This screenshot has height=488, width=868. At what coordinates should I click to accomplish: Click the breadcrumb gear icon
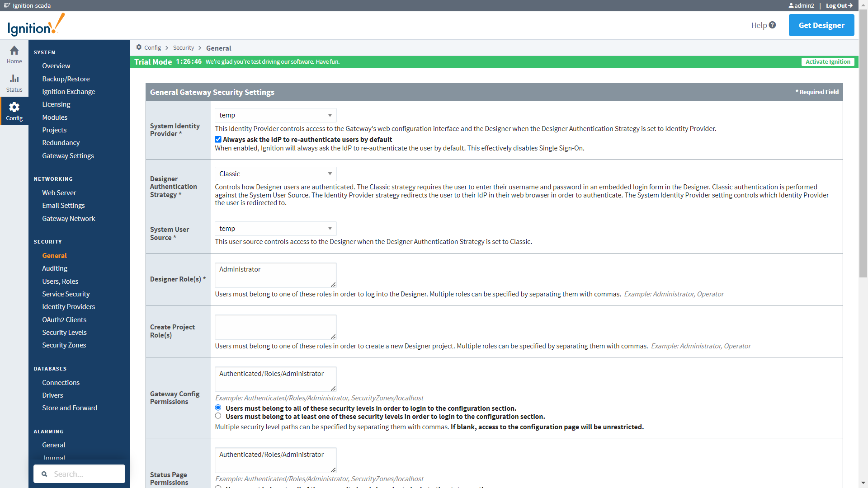click(139, 47)
